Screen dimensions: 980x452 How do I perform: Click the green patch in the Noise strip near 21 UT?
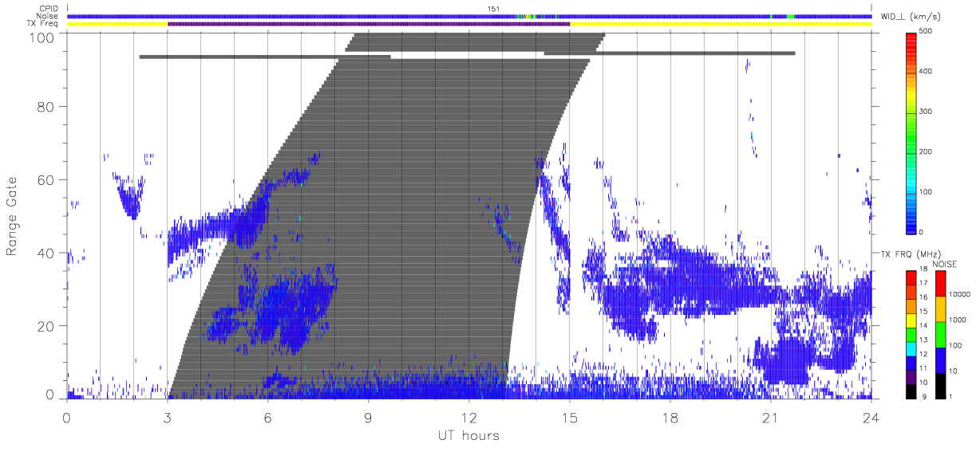(x=791, y=16)
